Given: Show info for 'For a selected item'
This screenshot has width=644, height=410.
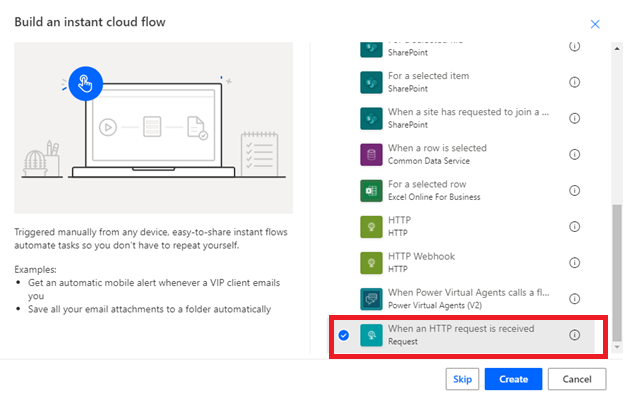Looking at the screenshot, I should (x=574, y=82).
